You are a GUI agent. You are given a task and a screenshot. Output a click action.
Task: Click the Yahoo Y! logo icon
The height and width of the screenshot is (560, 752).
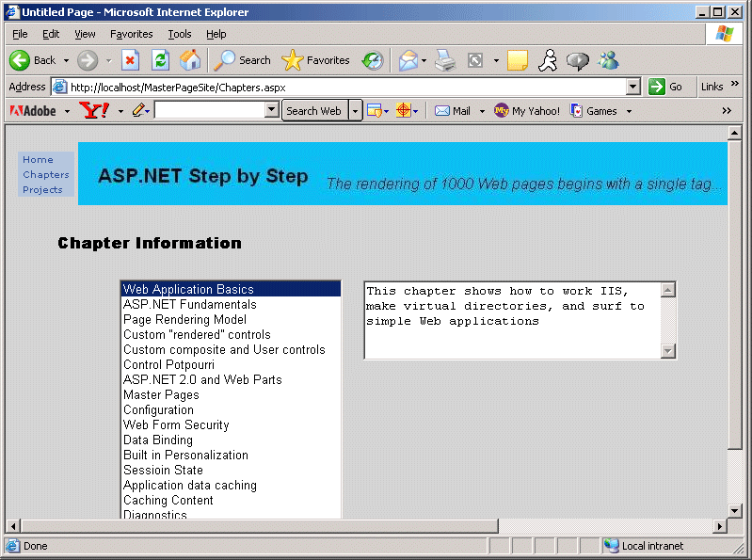(x=94, y=111)
